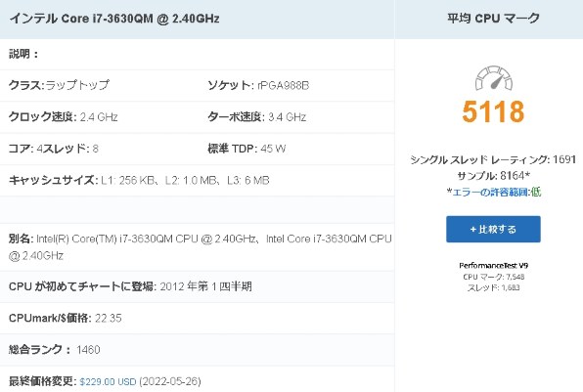Screen dimensions: 583x392
Task: Click the PerformanceTest V9 label
Action: click(x=493, y=265)
